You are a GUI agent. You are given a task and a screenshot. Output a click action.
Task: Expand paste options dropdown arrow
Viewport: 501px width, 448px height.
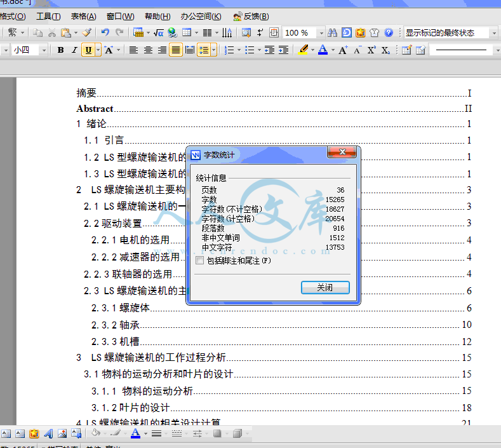click(x=76, y=32)
